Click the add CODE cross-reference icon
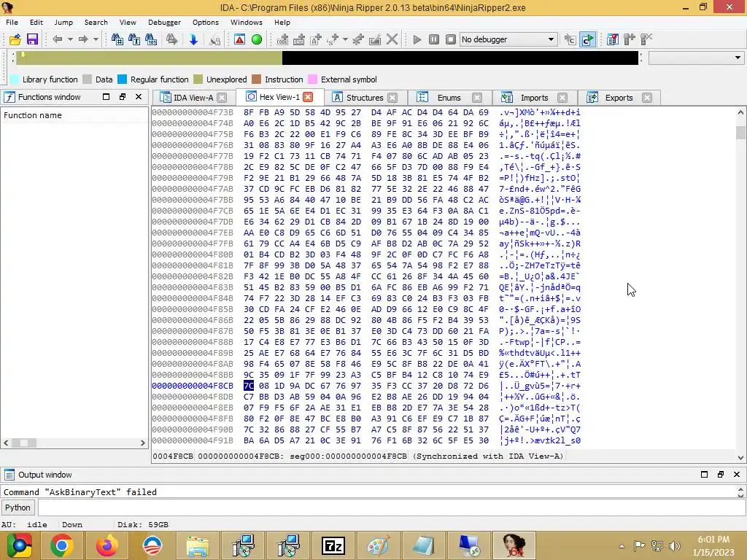The image size is (747, 560). pyautogui.click(x=282, y=39)
